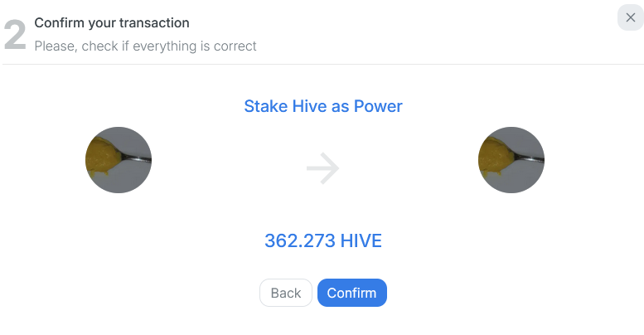The width and height of the screenshot is (644, 335).
Task: Click the blue staking operation title
Action: [323, 106]
